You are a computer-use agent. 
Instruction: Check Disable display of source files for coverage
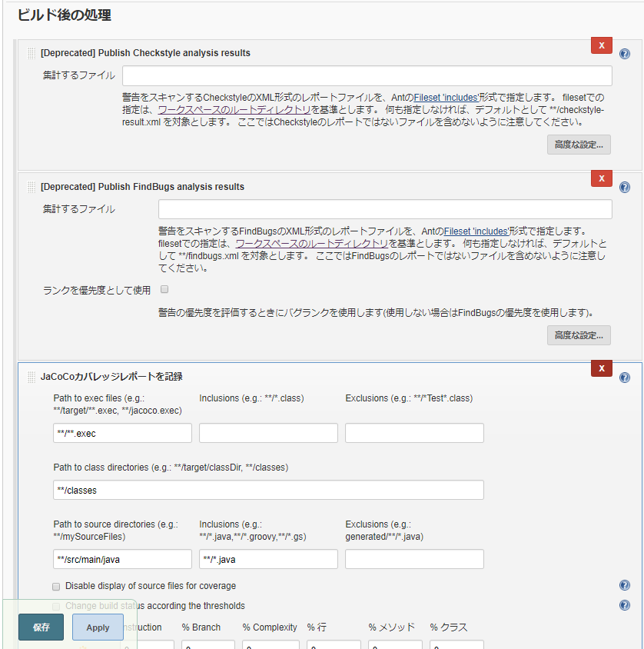click(x=56, y=586)
